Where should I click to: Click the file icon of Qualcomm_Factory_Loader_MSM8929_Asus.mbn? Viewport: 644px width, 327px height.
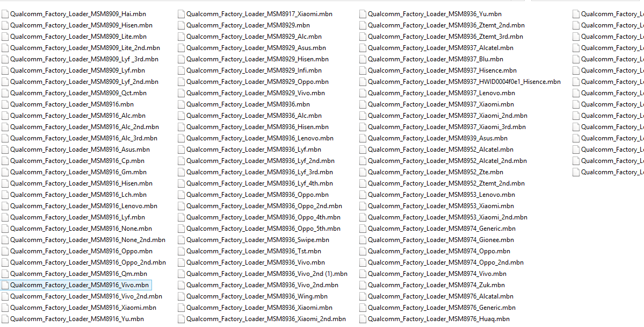[x=181, y=48]
